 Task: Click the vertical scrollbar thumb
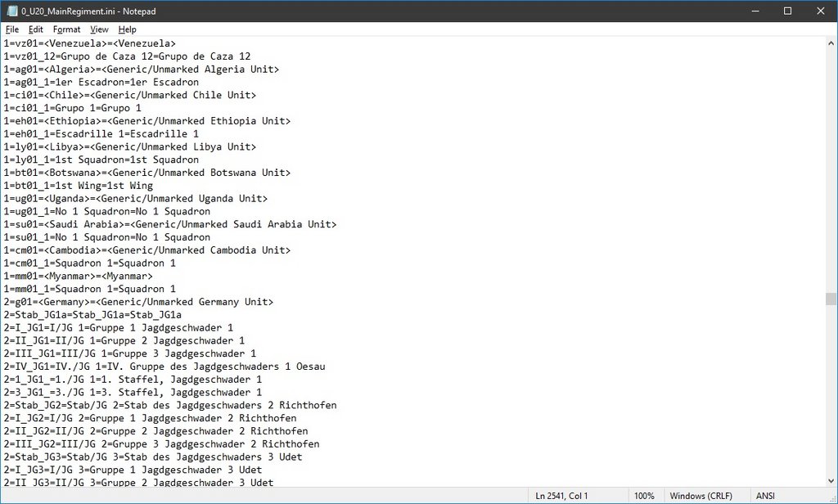pos(831,299)
